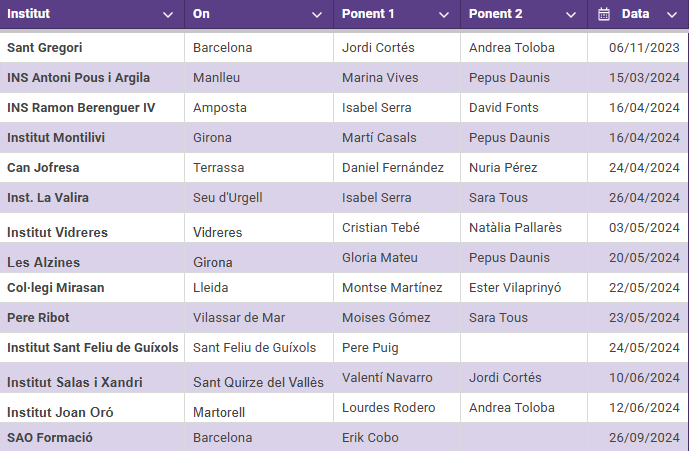Expand the Institut column dropdown arrow
Screen dimensions: 689x451
[168, 15]
